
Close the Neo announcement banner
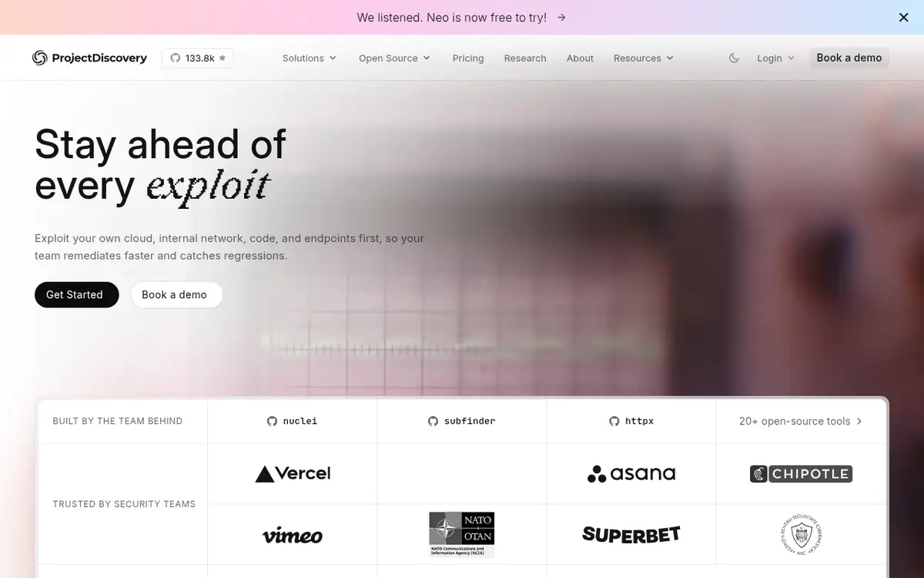(x=904, y=17)
